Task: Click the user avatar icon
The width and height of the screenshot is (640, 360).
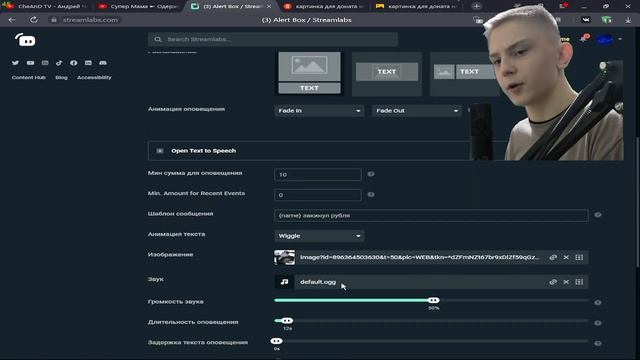Action: click(x=605, y=40)
